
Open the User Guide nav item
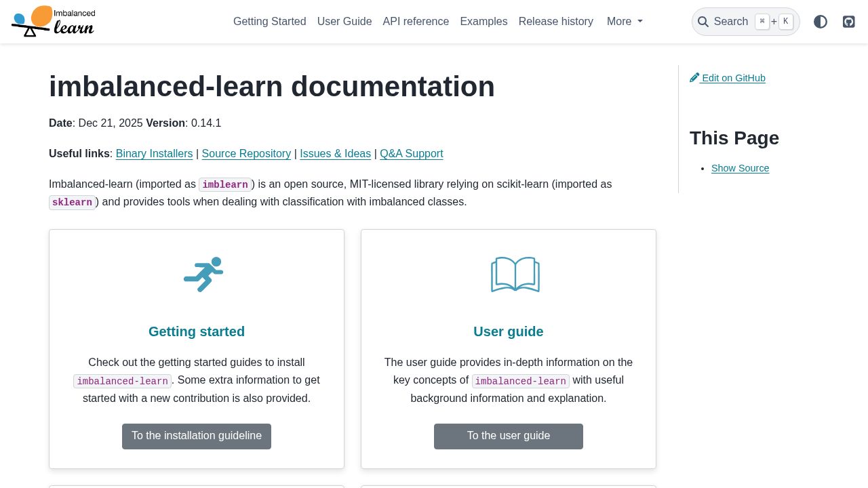(344, 22)
